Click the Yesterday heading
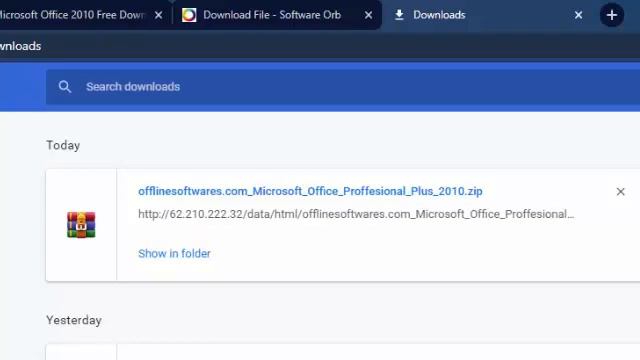This screenshot has height=360, width=640. (x=74, y=320)
